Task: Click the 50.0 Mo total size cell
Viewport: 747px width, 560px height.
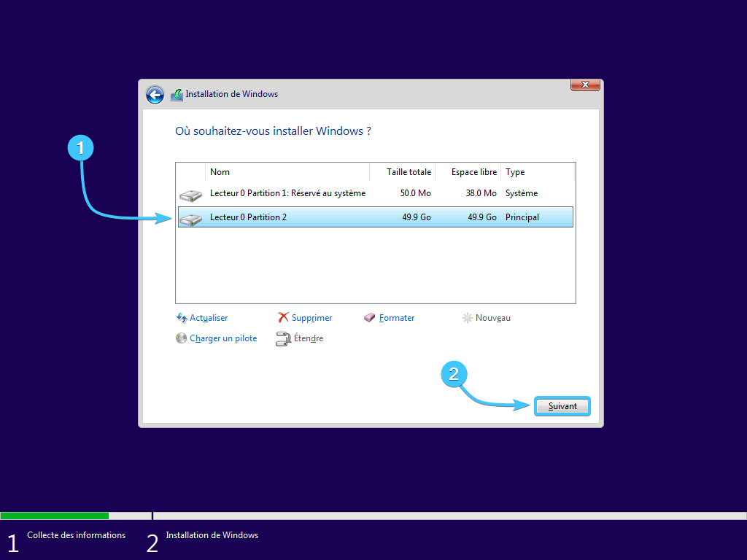Action: (x=415, y=193)
